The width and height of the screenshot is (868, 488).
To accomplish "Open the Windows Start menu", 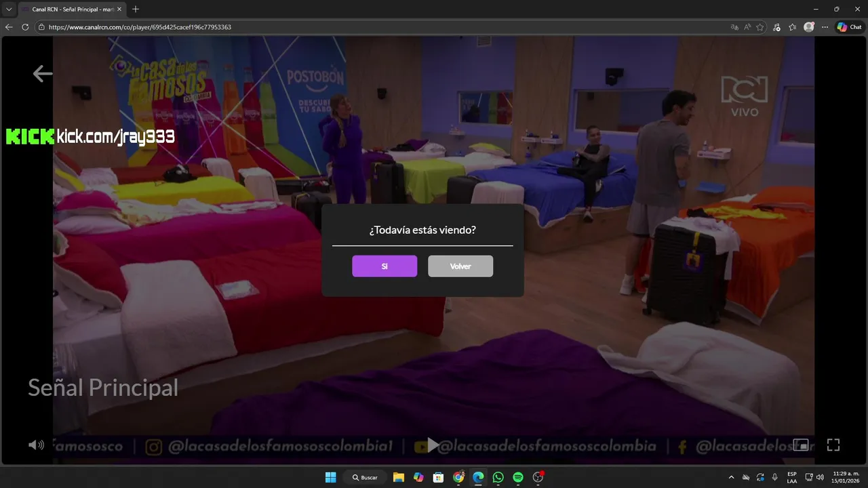I will pos(330,477).
